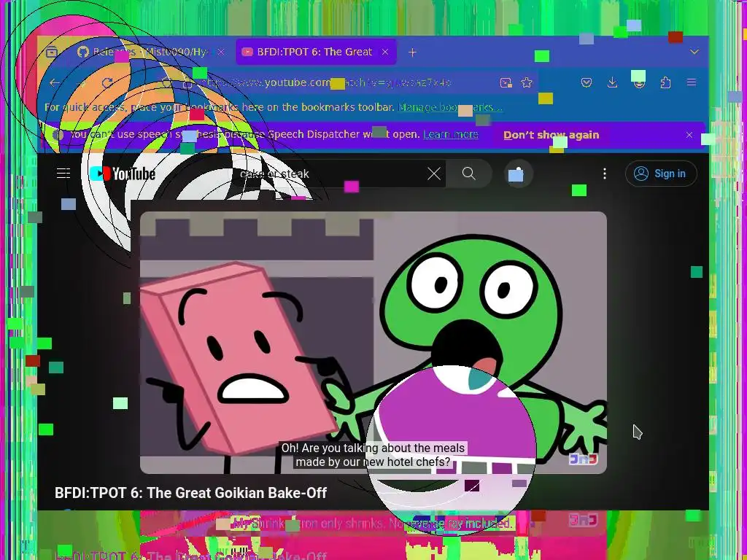Click the YouTube search field
Screen dimensions: 747x560
coord(329,174)
